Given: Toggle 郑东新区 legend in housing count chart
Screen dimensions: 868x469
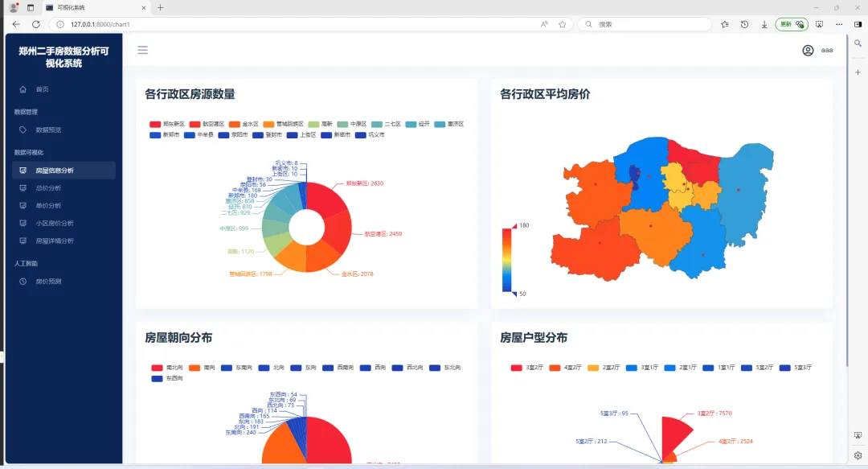Looking at the screenshot, I should click(x=167, y=124).
